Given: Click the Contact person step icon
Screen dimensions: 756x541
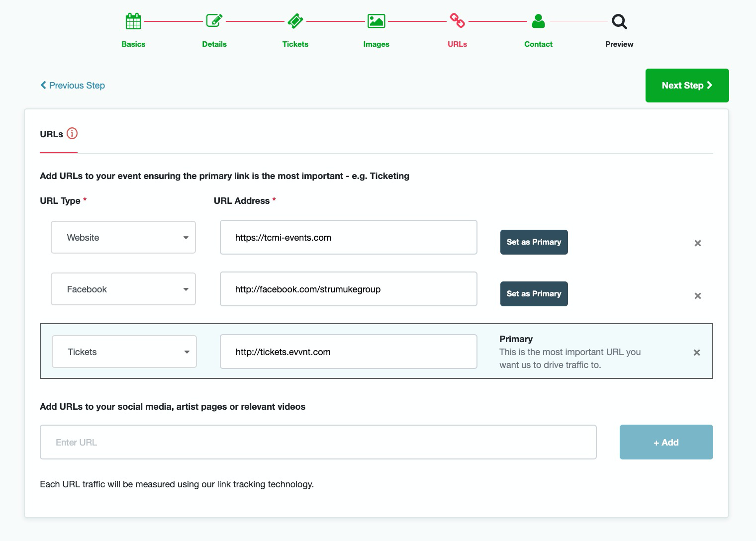Looking at the screenshot, I should (538, 21).
